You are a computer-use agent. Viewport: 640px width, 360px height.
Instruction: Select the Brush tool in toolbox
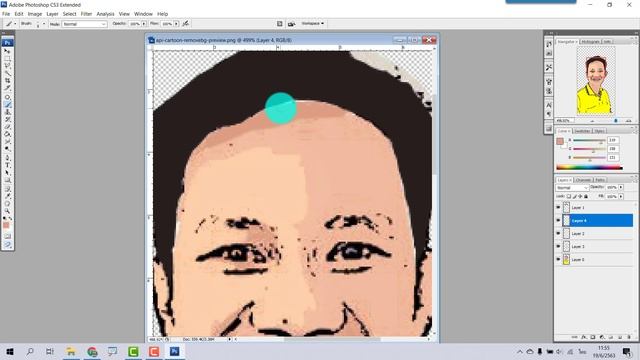click(7, 105)
